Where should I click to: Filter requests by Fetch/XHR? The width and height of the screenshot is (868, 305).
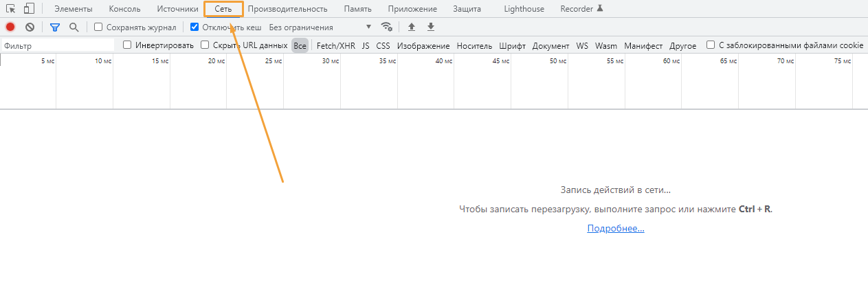(x=335, y=46)
